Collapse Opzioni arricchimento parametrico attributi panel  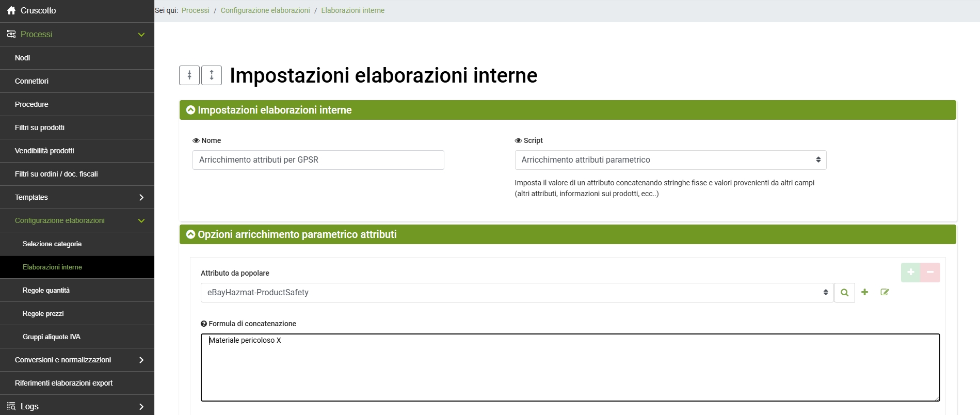pyautogui.click(x=190, y=234)
